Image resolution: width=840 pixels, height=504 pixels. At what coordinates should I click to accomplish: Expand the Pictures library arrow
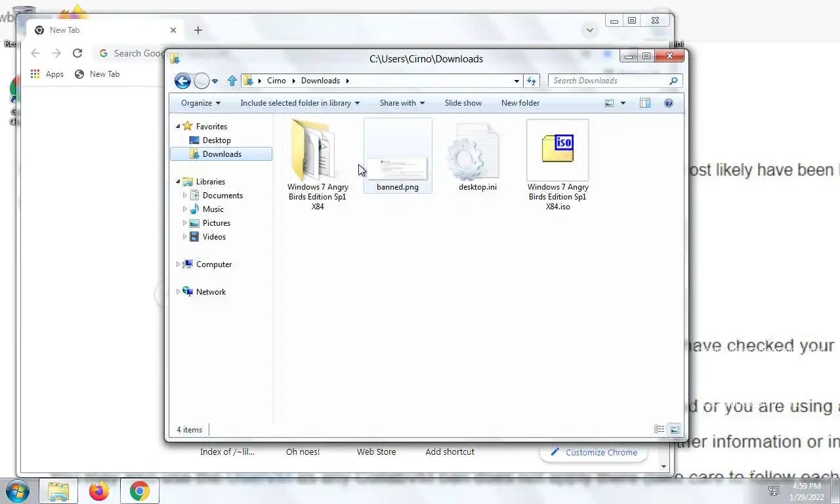point(184,222)
